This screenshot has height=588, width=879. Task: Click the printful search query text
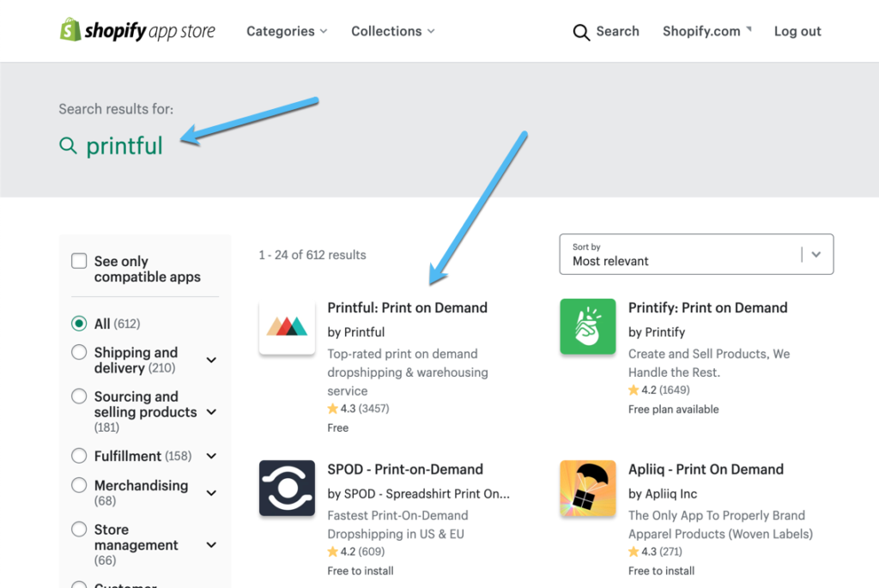[124, 146]
